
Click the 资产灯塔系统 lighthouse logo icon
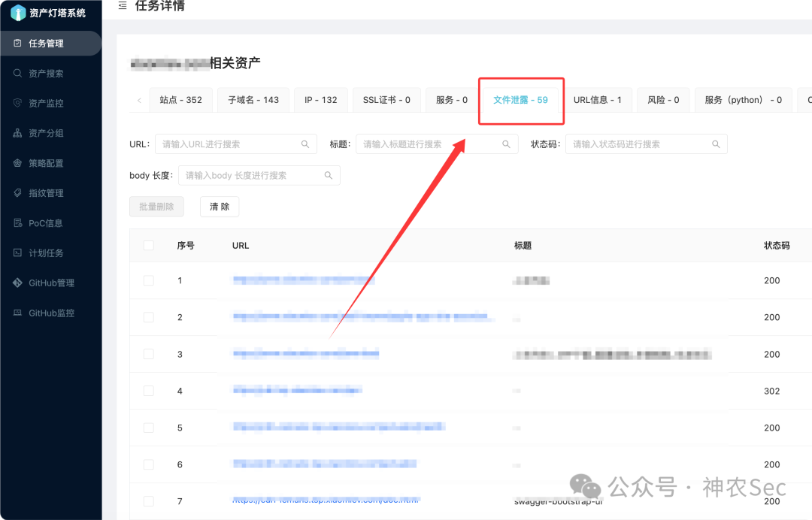click(19, 12)
